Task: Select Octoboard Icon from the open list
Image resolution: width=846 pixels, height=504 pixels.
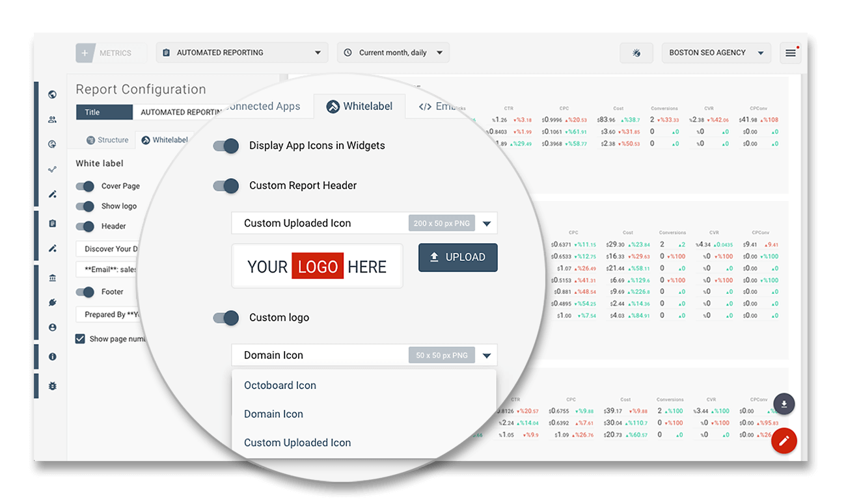Action: coord(280,385)
